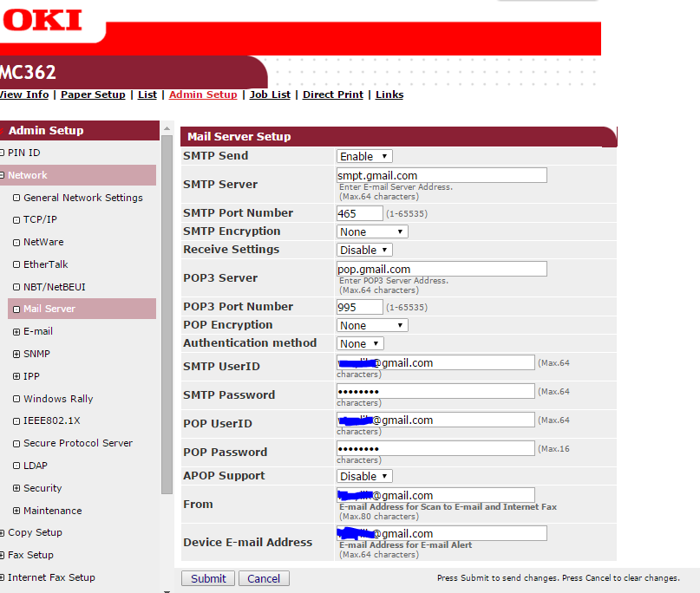Cancel the pending changes
700x593 pixels.
[x=263, y=577]
